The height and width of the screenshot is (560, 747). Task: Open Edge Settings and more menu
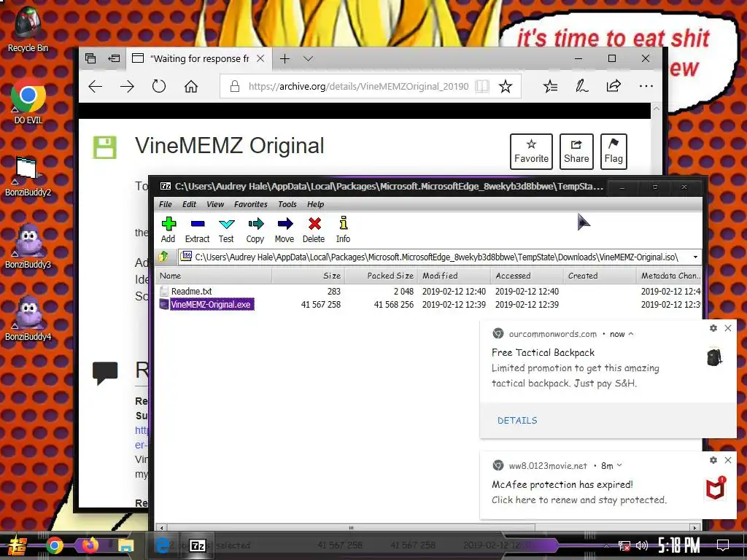(646, 86)
